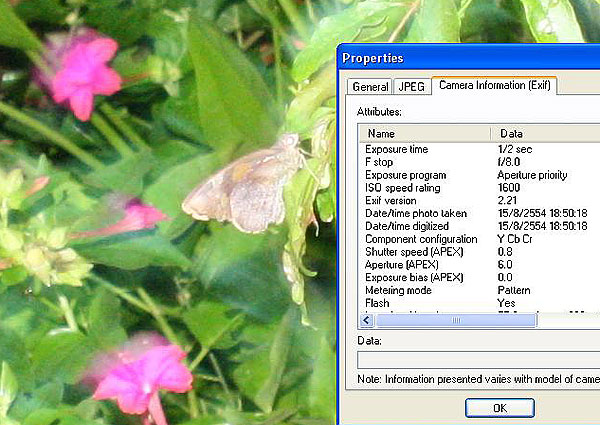Click the 'Aperture priority' value
The height and width of the screenshot is (425, 600).
click(532, 175)
